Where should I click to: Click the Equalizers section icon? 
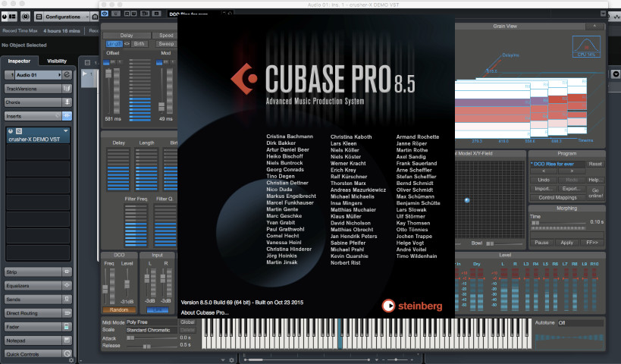coord(67,285)
